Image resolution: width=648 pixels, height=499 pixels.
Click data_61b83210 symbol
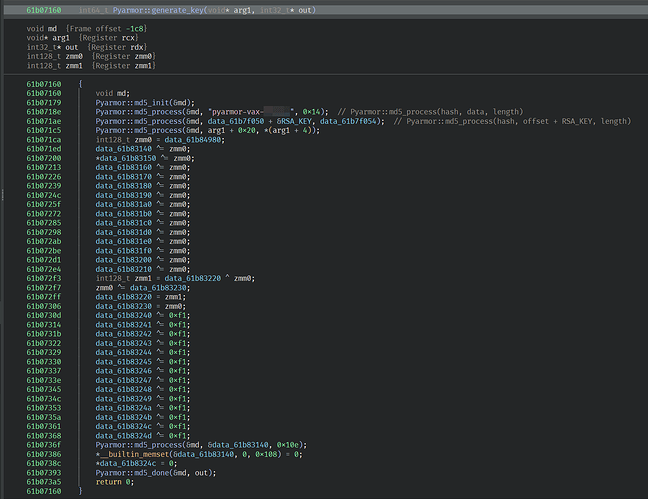tap(124, 269)
